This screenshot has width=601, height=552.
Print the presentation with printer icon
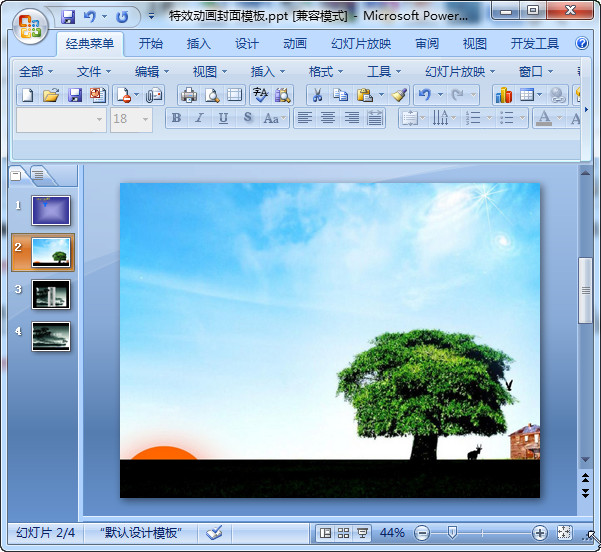coord(189,95)
